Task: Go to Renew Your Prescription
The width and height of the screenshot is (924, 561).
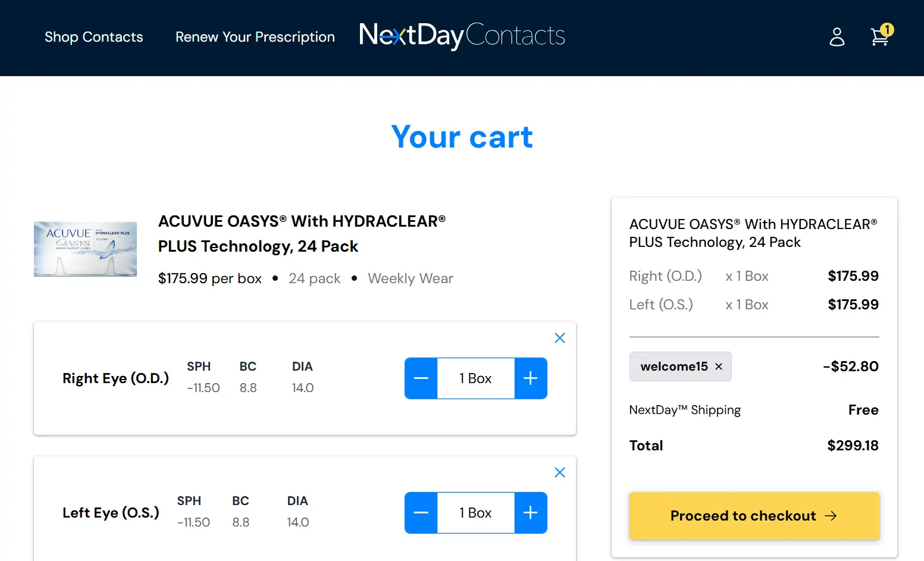Action: click(x=255, y=37)
